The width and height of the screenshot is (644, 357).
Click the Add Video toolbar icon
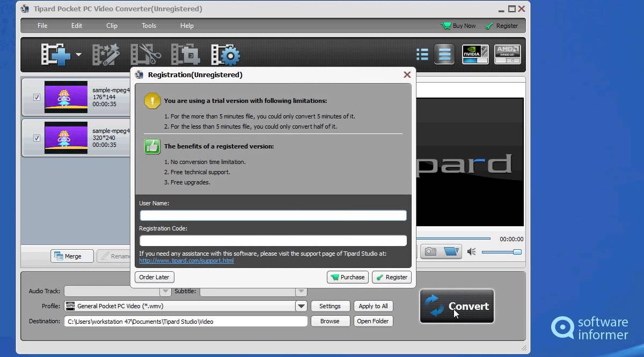[56, 55]
